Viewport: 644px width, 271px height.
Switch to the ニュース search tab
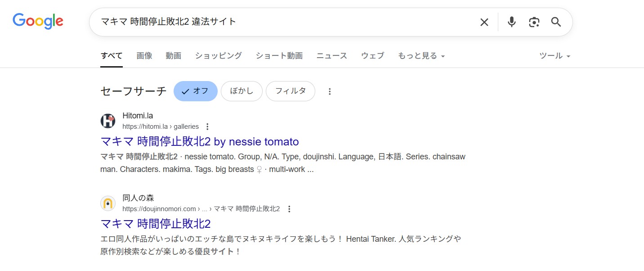coord(331,55)
